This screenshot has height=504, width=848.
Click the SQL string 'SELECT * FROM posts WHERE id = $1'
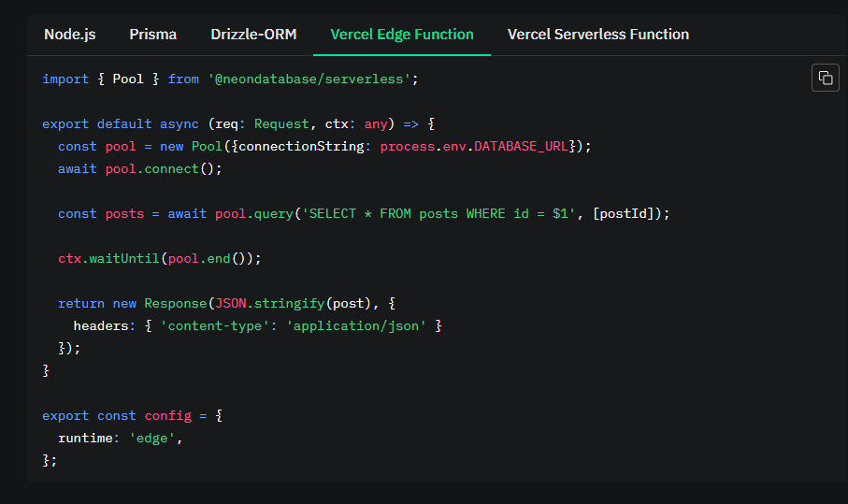(438, 213)
